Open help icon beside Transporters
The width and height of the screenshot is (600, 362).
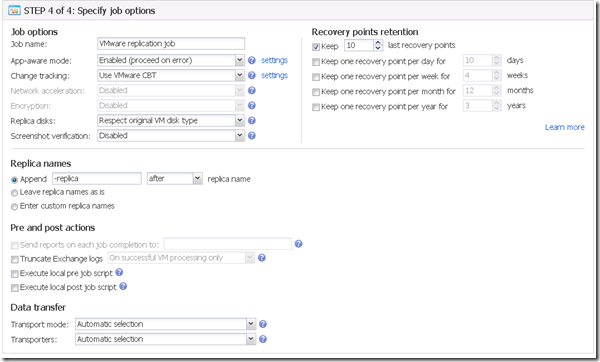[x=262, y=339]
